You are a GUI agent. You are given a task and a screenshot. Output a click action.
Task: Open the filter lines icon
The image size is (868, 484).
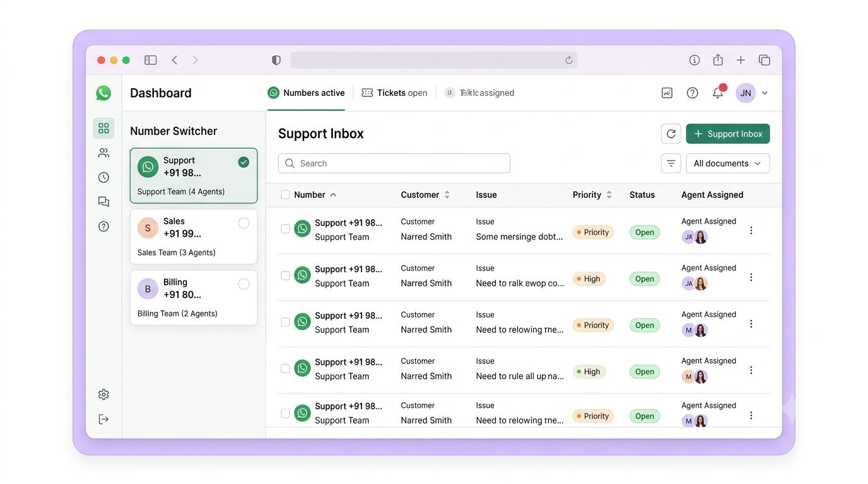pos(671,163)
